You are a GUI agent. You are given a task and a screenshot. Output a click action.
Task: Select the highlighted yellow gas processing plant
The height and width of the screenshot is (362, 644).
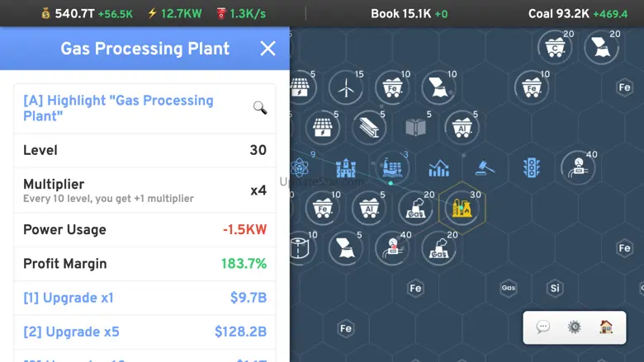pos(462,209)
